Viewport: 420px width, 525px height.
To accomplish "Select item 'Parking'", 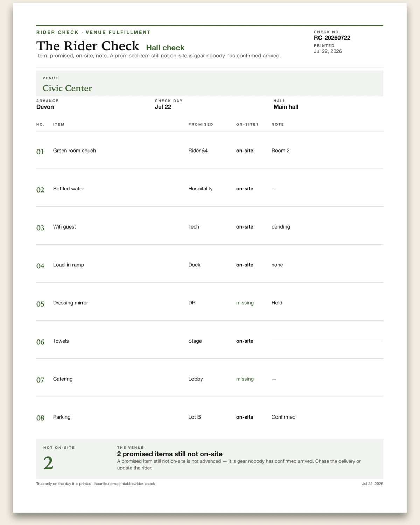I will [x=62, y=417].
